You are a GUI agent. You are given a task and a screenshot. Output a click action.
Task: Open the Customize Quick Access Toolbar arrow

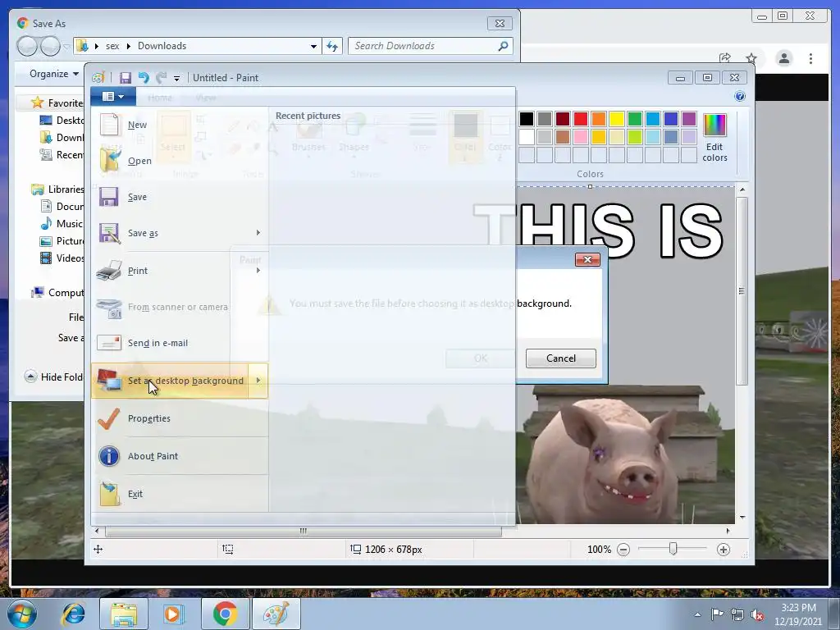(x=176, y=79)
